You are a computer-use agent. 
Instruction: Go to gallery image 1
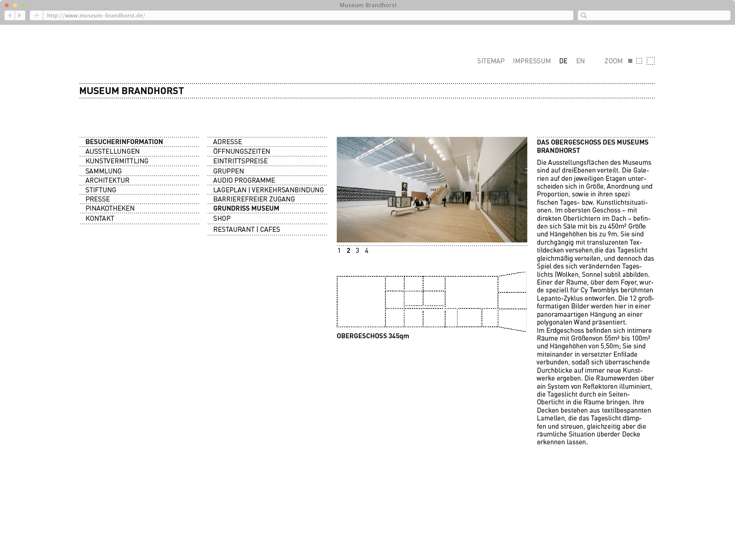coord(339,251)
